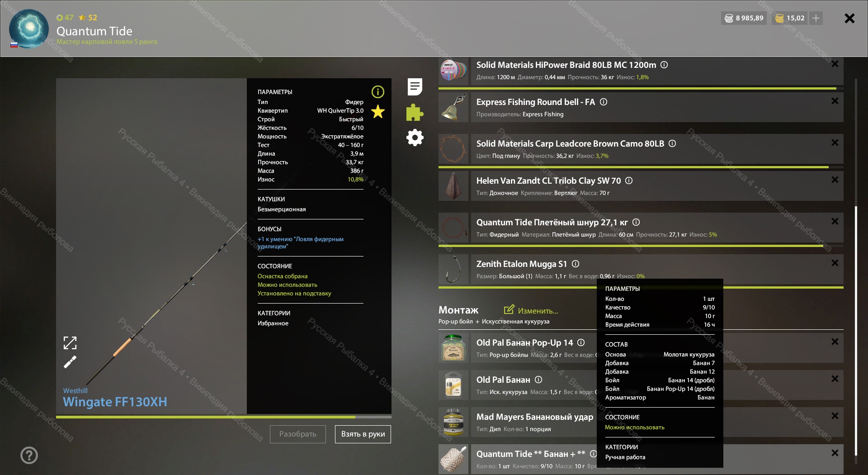This screenshot has width=868, height=475.
Task: Click the Zenith Etalon Mugga hook thumbnail
Action: point(453,269)
